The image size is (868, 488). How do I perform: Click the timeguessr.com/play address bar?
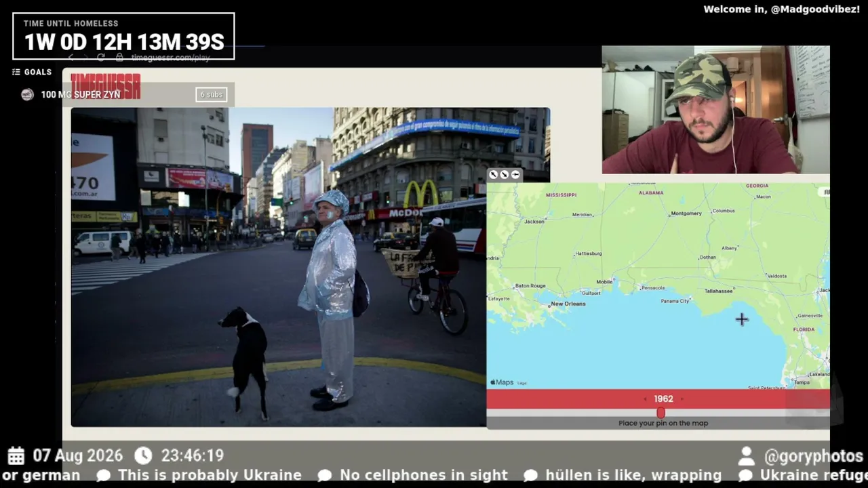click(171, 58)
